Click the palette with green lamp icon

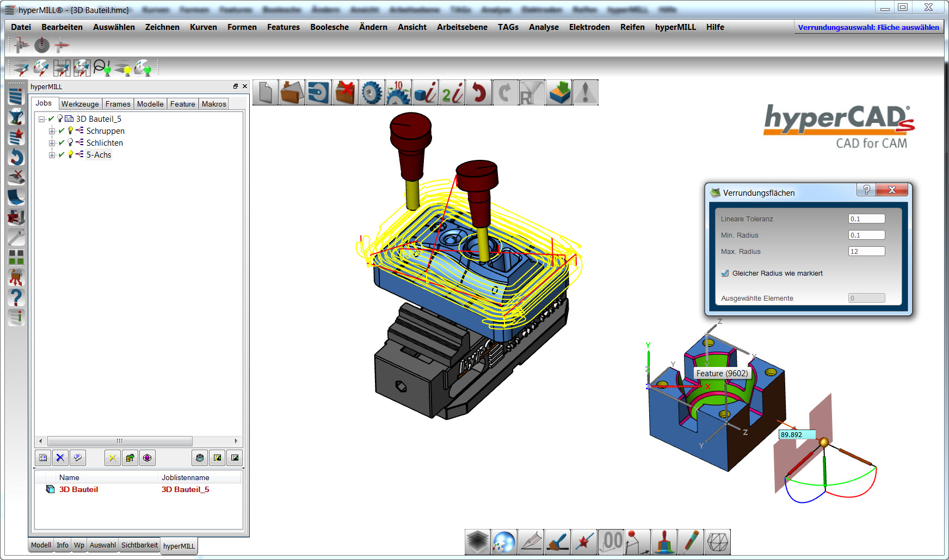[143, 68]
